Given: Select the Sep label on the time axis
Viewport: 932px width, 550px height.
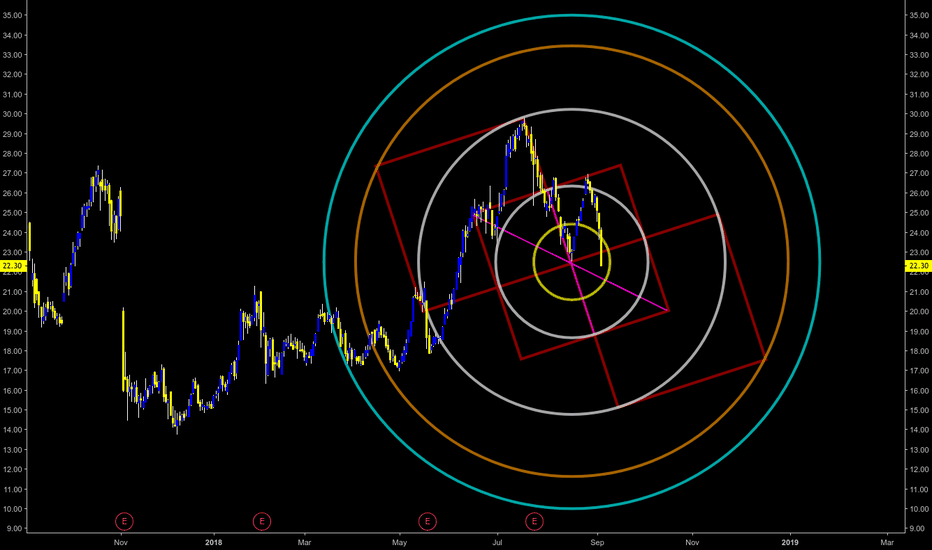Looking at the screenshot, I should (x=597, y=542).
